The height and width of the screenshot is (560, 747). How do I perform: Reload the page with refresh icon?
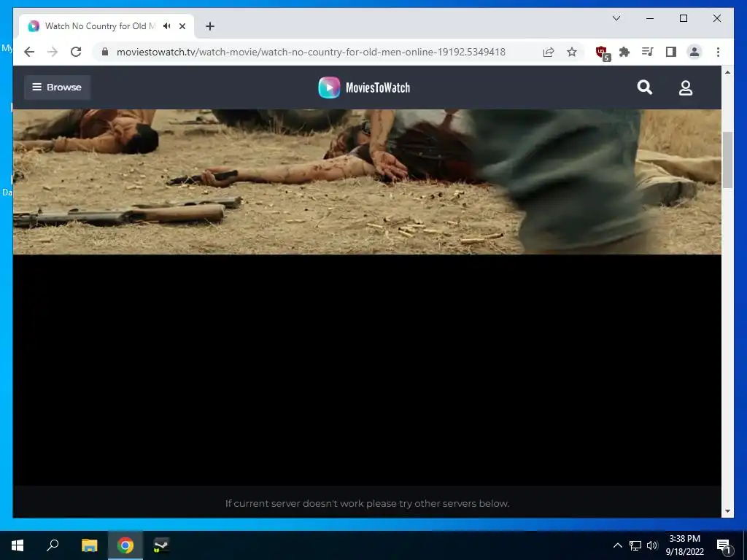(x=76, y=52)
